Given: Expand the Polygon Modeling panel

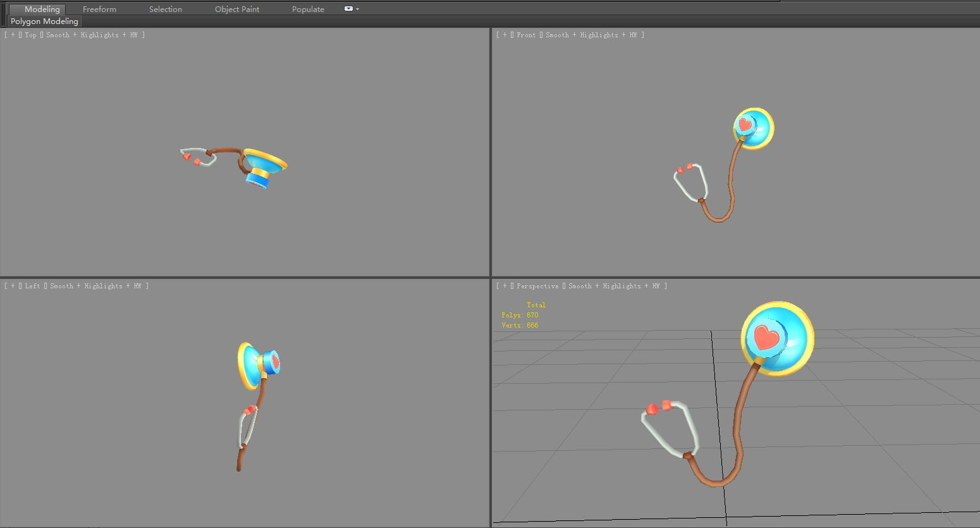Looking at the screenshot, I should coord(44,21).
